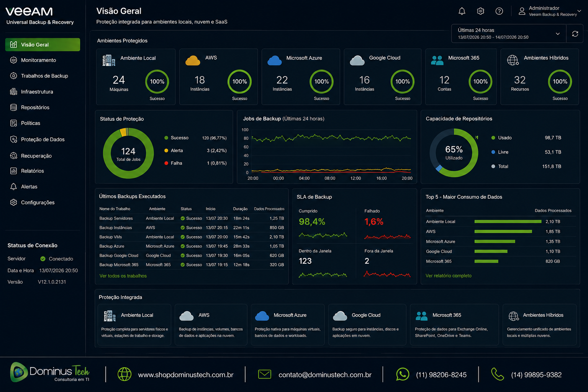Refresh dashboard with the reload icon

pos(575,34)
